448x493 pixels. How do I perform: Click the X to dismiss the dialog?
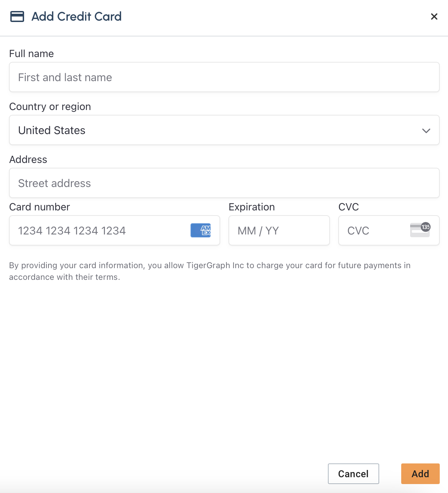(x=434, y=17)
